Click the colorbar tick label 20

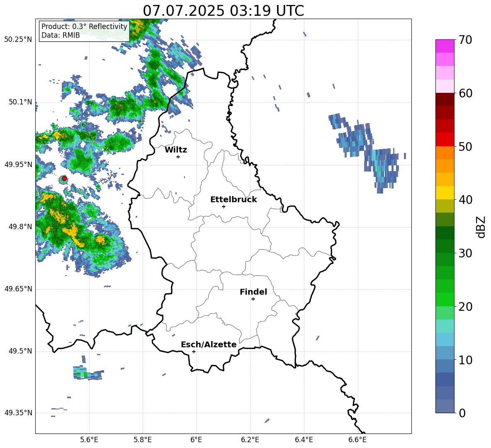[x=465, y=307]
